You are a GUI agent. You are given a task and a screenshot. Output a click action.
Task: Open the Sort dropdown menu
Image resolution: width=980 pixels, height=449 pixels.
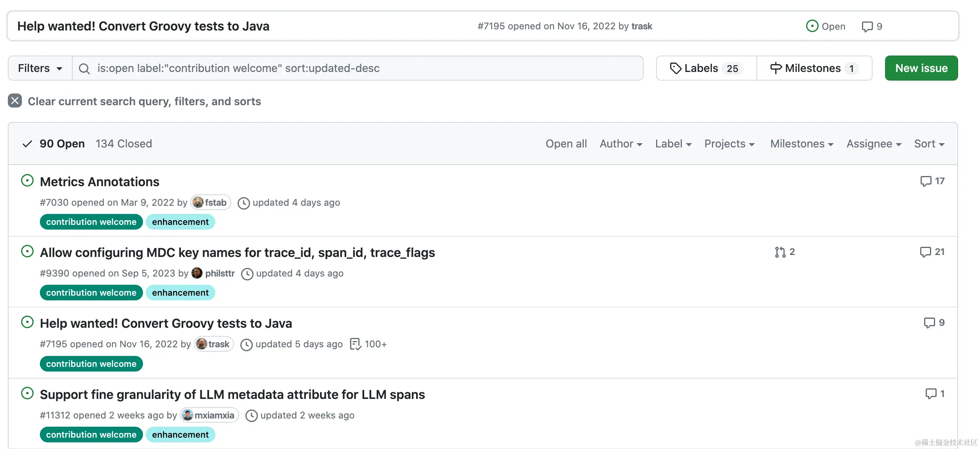pos(929,144)
